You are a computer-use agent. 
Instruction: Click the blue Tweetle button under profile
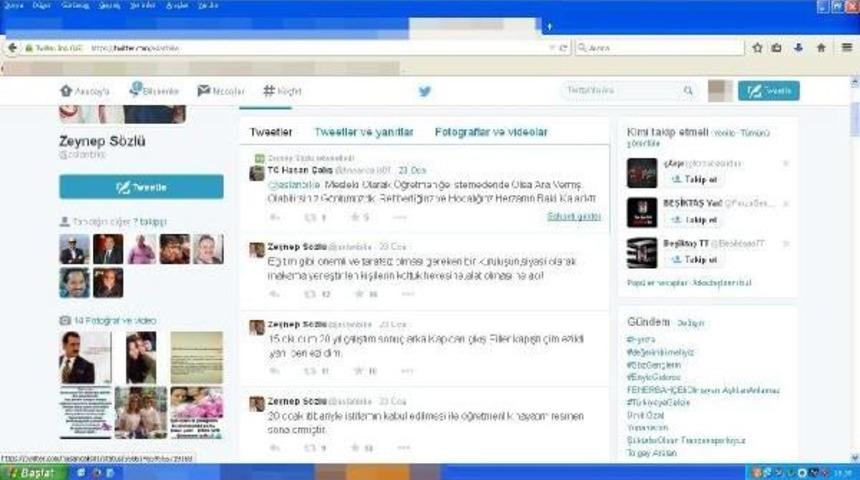[141, 187]
